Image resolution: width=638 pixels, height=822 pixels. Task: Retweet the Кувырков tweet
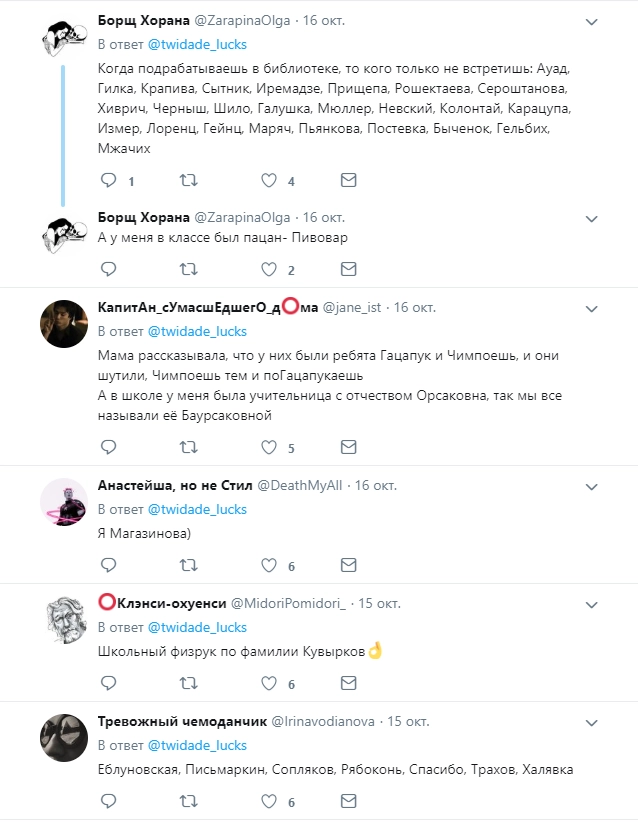[187, 684]
